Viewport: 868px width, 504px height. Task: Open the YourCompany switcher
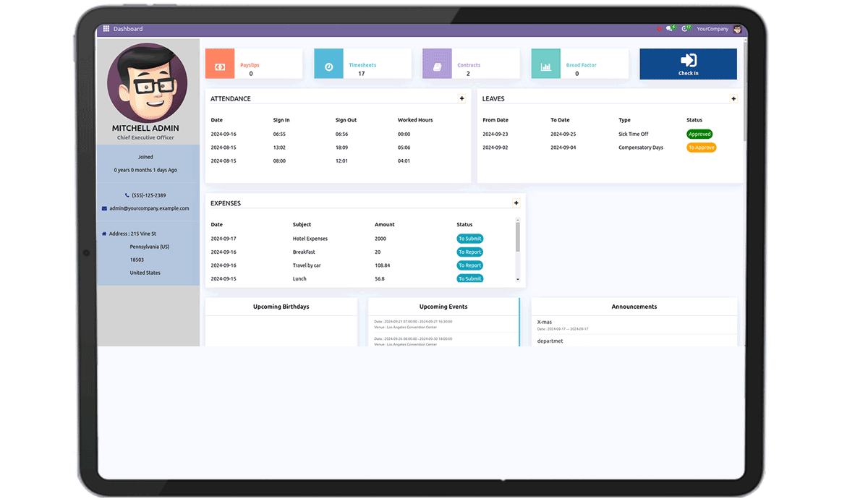pos(712,29)
